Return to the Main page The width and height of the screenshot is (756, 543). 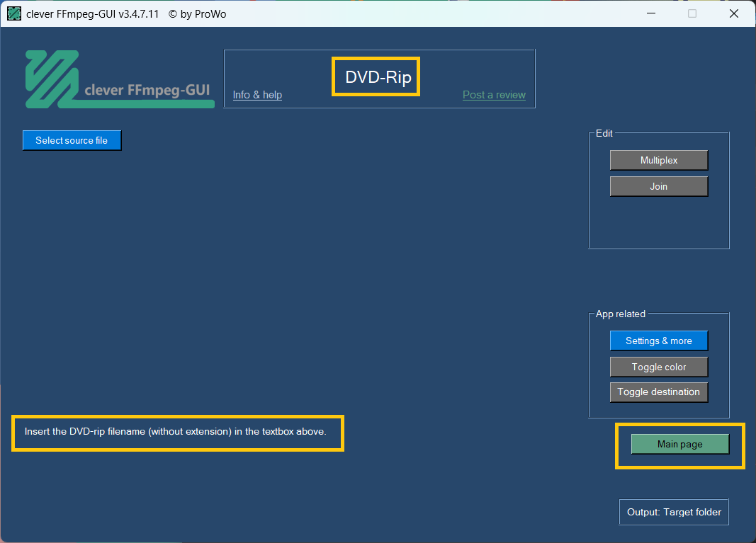tap(679, 444)
